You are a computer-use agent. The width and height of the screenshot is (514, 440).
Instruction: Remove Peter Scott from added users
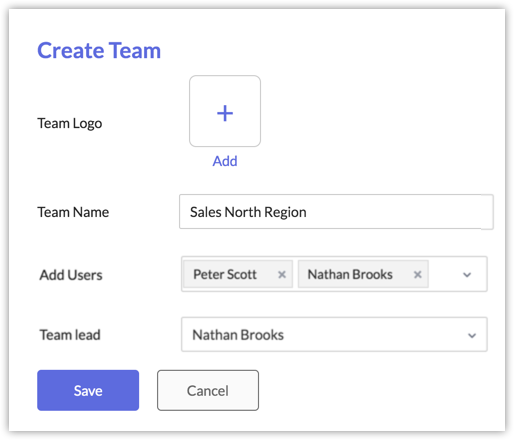coord(282,275)
